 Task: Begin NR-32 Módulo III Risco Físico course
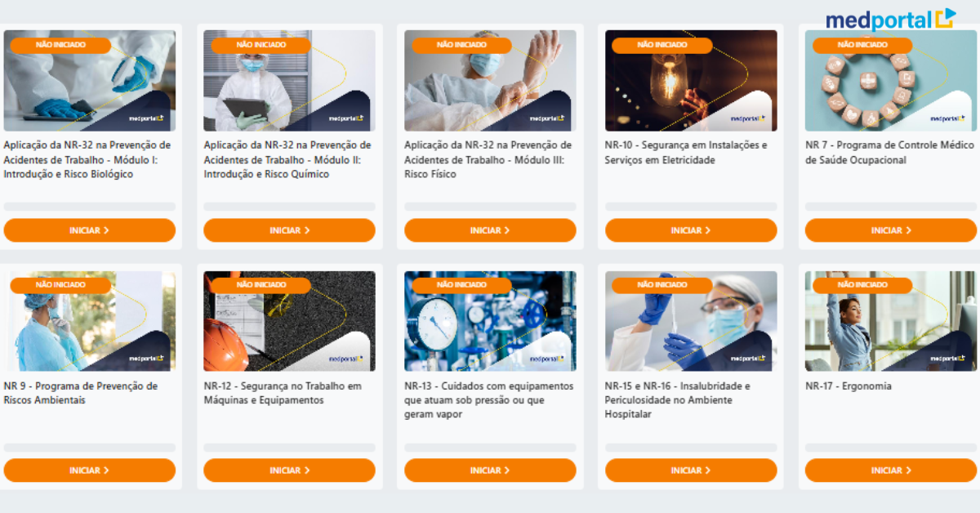(490, 230)
